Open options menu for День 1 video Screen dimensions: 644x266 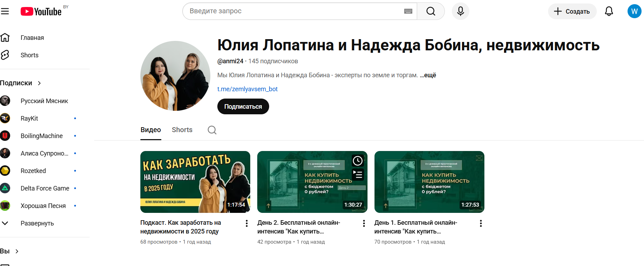[x=481, y=223]
